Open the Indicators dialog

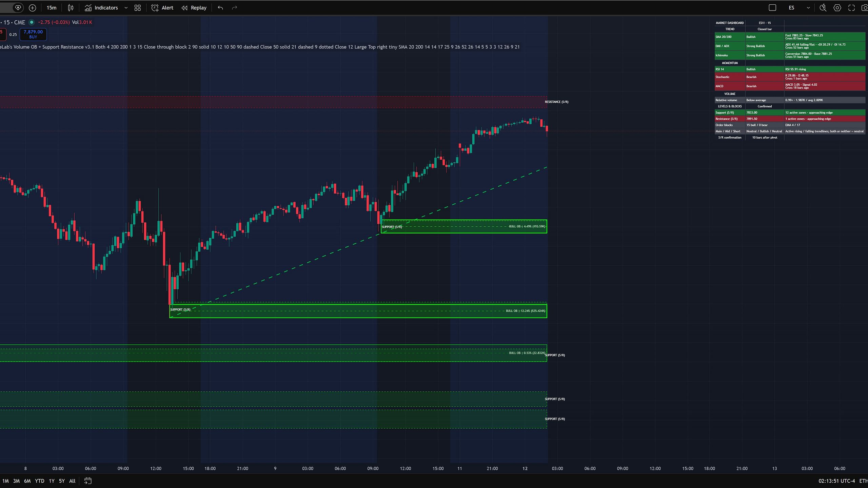(x=101, y=7)
